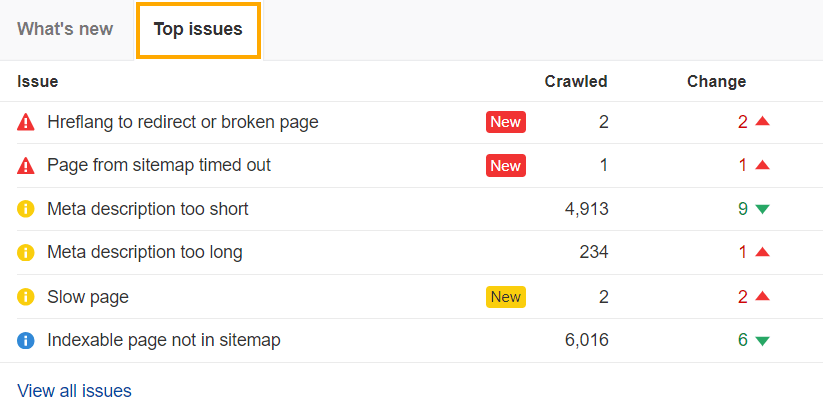
Task: Click the 6,016 crawled count for Indexable page
Action: (586, 340)
